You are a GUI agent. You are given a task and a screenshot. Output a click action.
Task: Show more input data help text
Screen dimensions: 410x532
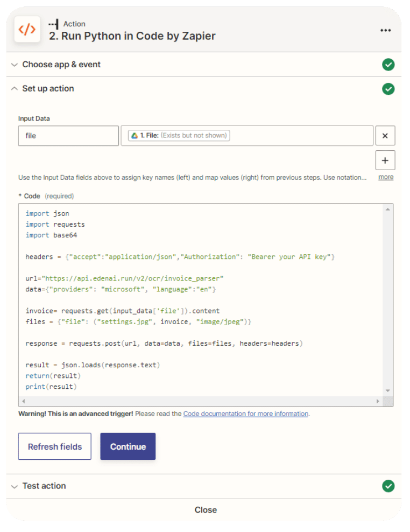385,177
